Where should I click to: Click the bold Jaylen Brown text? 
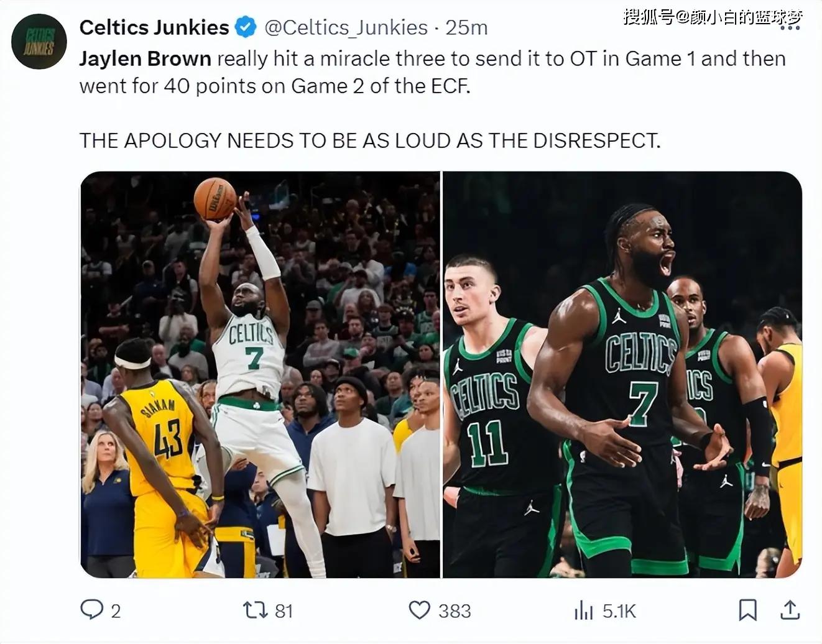coord(145,58)
